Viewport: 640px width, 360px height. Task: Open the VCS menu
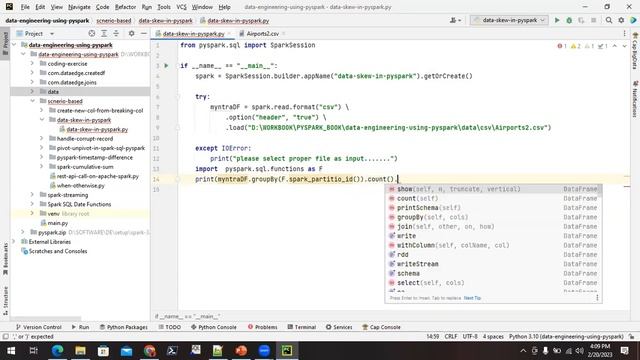click(181, 7)
